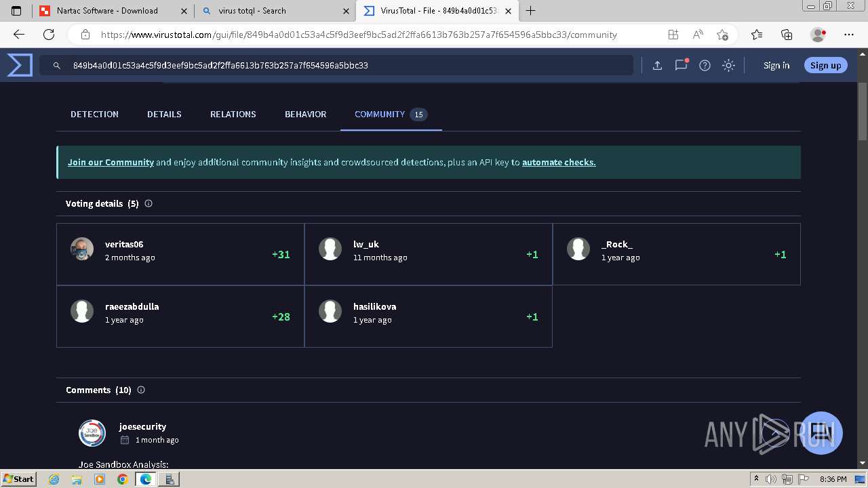Click hasilikova avatar

coord(330,311)
